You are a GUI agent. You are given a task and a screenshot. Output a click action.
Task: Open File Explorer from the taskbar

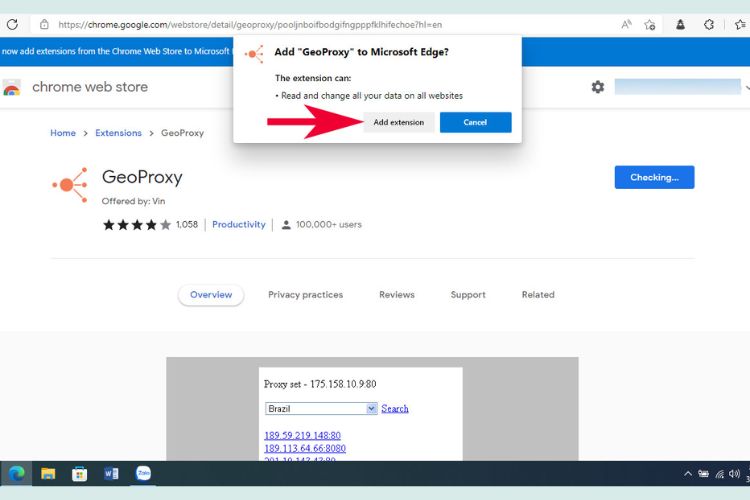48,474
